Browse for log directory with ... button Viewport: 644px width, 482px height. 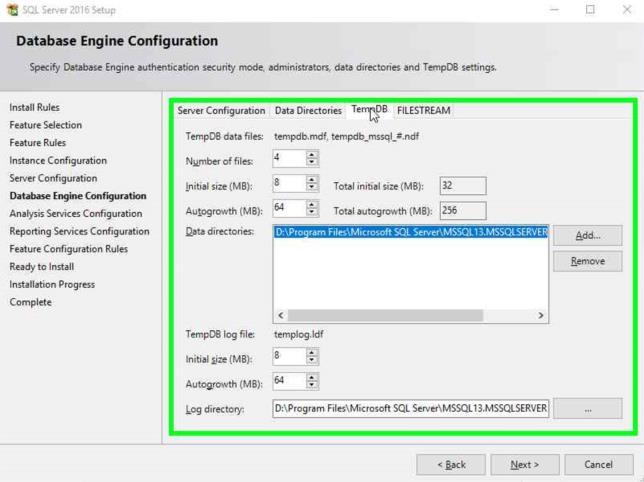tap(587, 409)
